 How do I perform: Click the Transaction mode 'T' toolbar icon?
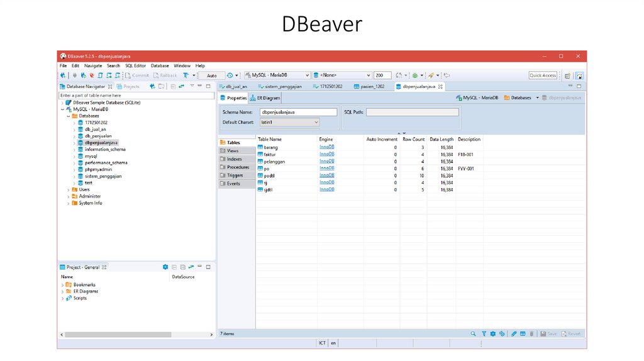[186, 75]
